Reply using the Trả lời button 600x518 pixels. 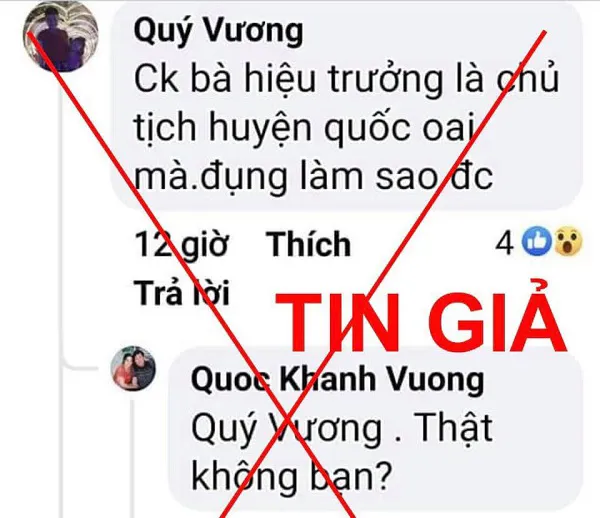coord(182,292)
